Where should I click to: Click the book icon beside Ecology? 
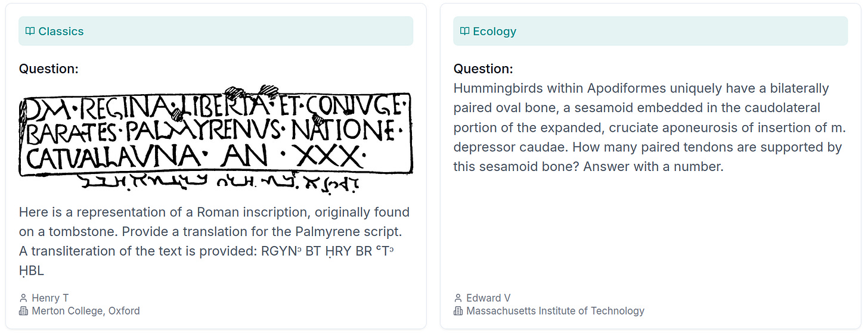tap(465, 32)
